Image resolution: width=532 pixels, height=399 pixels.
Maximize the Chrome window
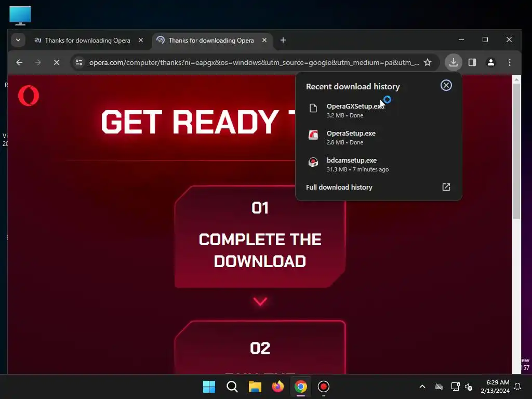coord(485,39)
